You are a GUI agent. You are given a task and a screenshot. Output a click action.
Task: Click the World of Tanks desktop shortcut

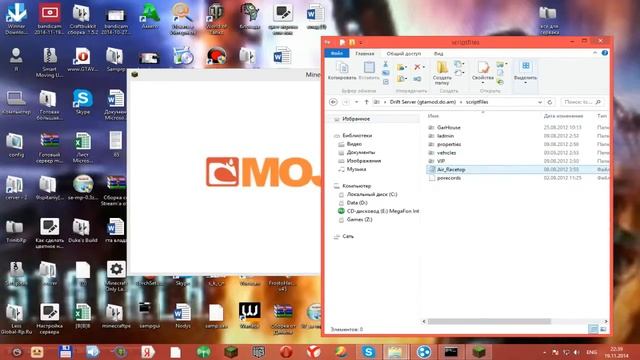pyautogui.click(x=216, y=18)
